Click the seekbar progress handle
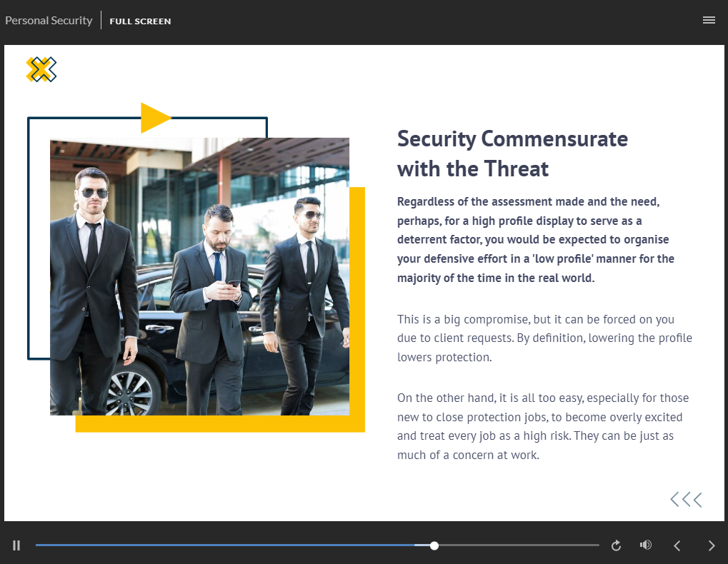 pyautogui.click(x=434, y=545)
